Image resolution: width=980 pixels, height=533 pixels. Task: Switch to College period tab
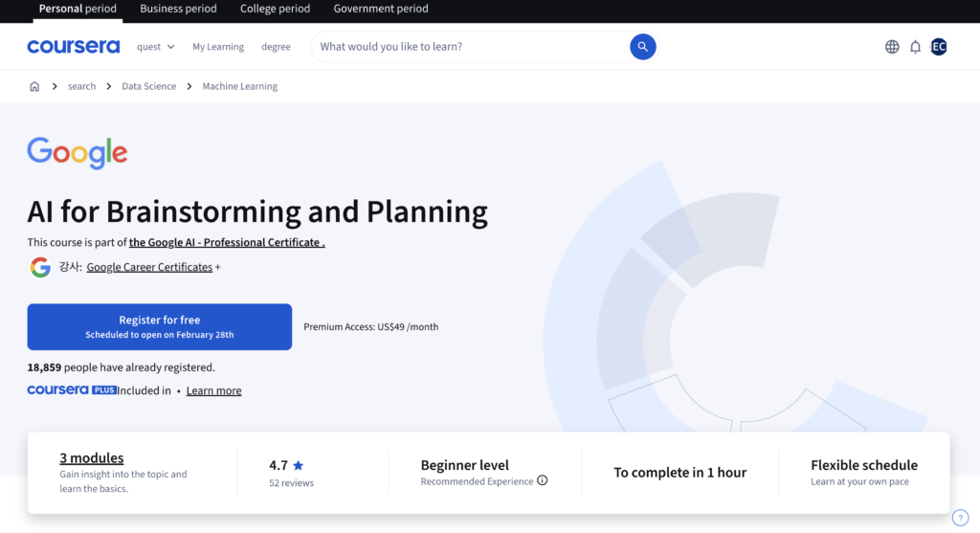275,9
